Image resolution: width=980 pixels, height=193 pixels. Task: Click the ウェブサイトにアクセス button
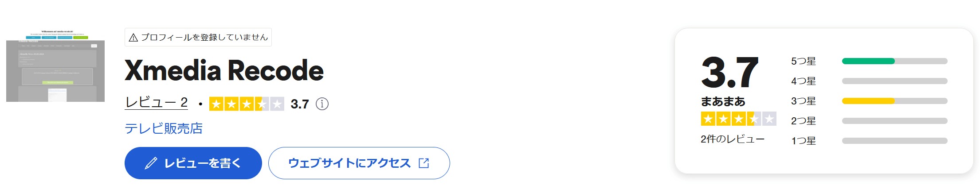coord(359,163)
